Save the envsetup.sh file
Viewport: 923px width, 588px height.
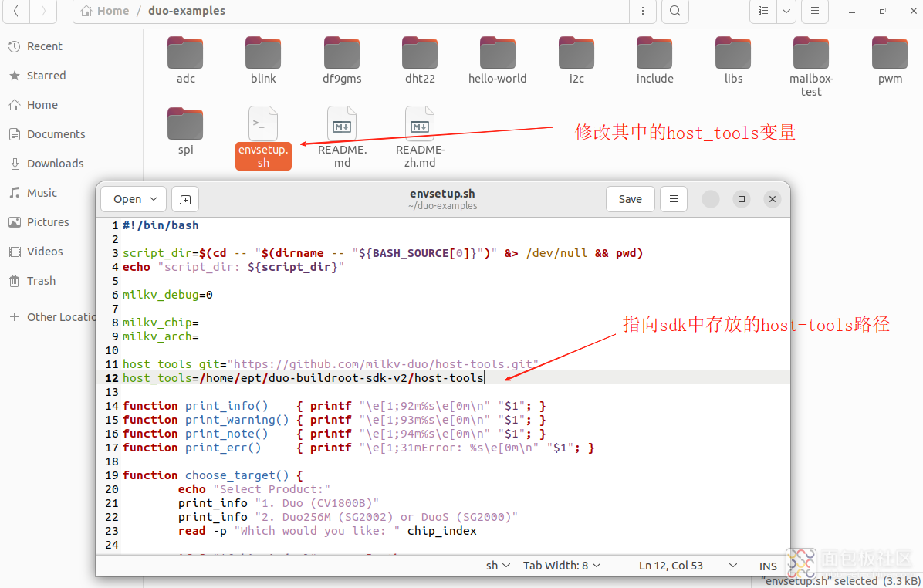point(630,199)
